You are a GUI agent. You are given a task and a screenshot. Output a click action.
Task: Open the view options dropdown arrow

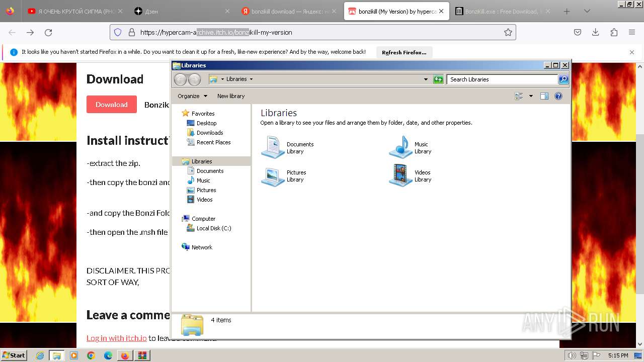[530, 96]
